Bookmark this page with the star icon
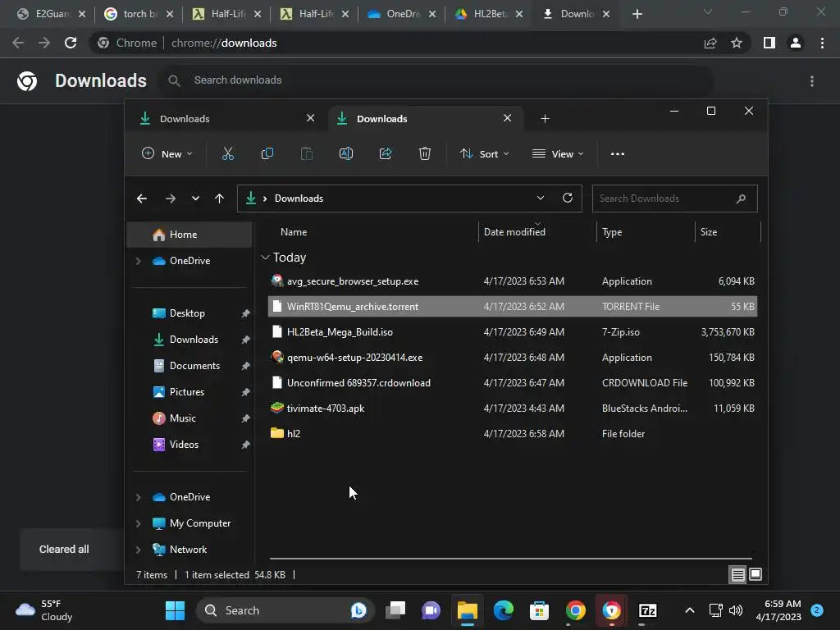Image resolution: width=840 pixels, height=630 pixels. coord(737,43)
